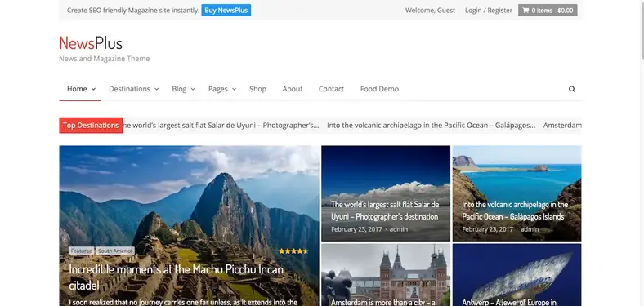This screenshot has width=644, height=306.
Task: Open the Contact menu item
Action: 332,89
